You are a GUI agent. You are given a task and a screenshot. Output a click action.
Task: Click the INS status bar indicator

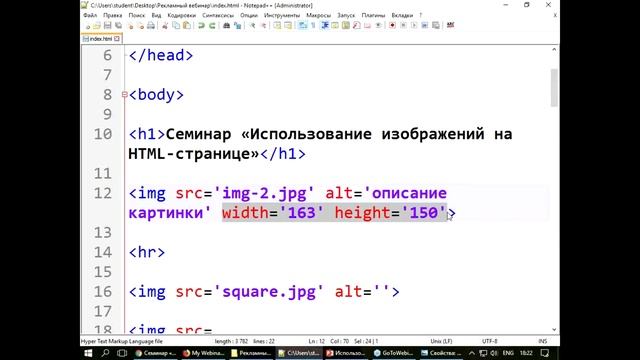(542, 341)
